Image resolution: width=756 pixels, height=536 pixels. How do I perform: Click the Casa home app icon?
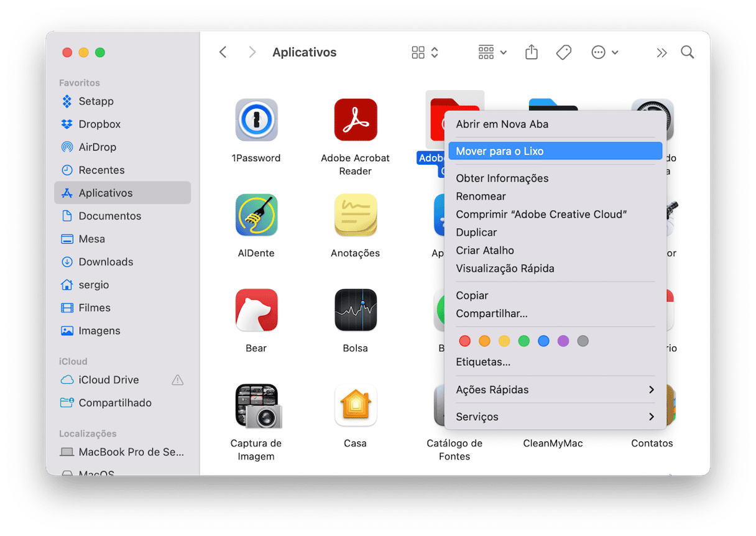point(355,405)
